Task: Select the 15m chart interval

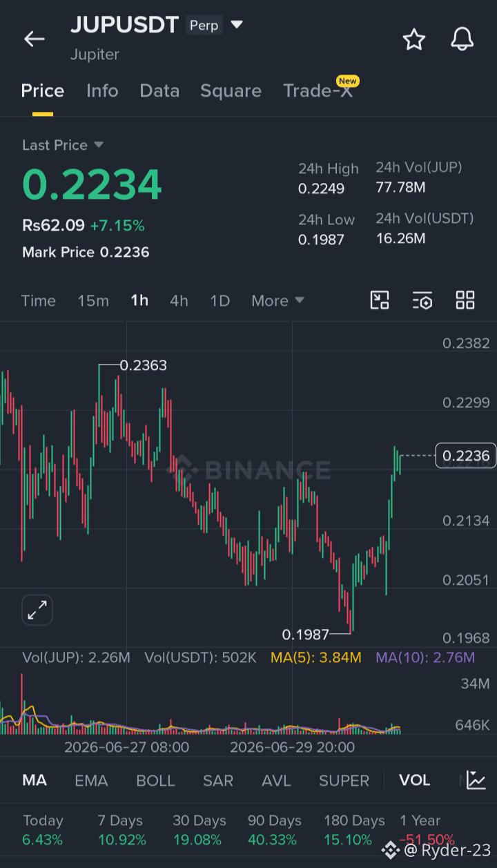Action: pyautogui.click(x=93, y=300)
